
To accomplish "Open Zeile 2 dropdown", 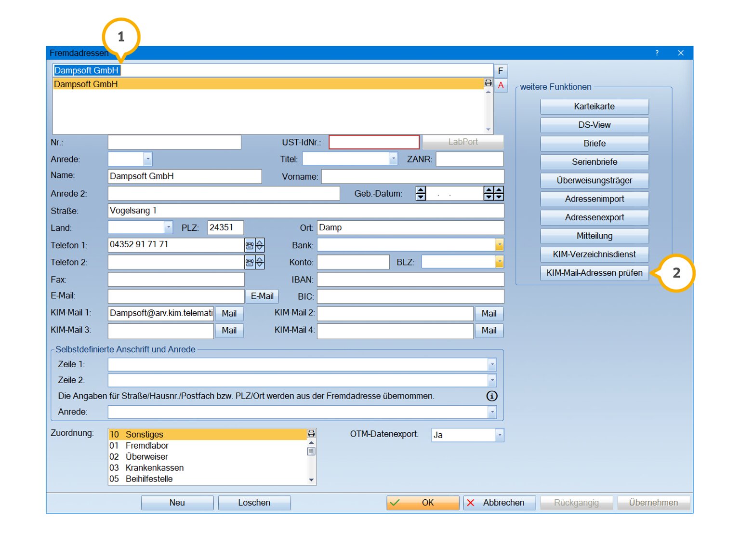I will click(x=492, y=381).
